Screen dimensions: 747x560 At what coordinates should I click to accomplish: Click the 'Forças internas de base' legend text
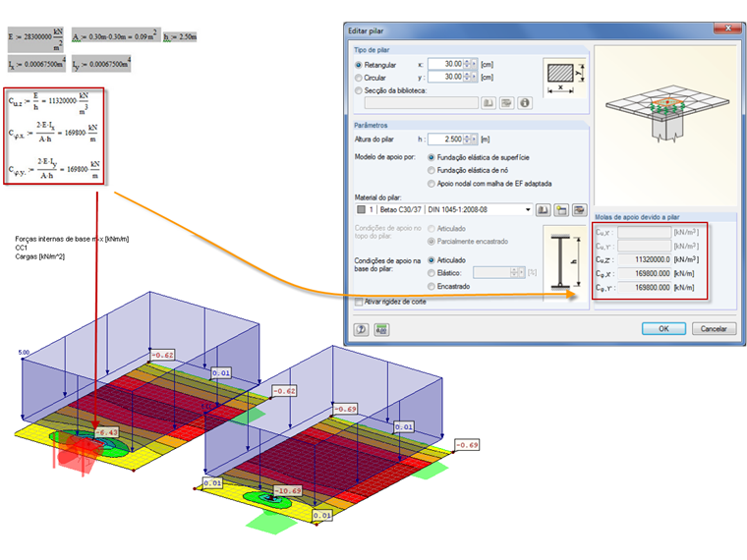click(x=72, y=239)
